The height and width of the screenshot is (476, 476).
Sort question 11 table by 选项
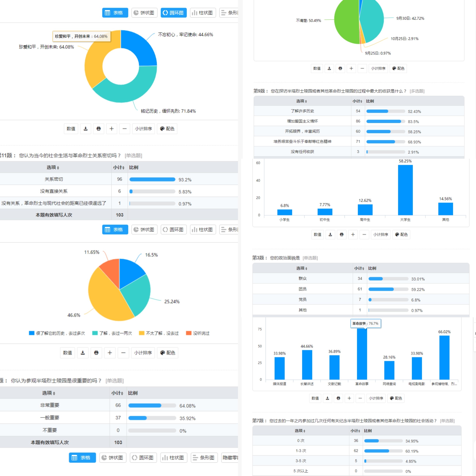(53, 168)
